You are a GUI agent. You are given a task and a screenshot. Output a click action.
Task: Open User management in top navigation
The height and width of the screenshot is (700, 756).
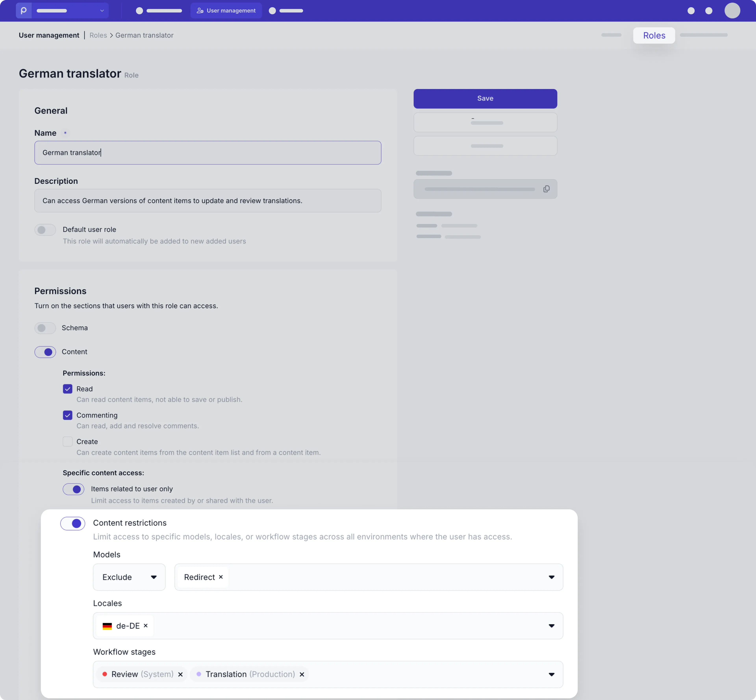(x=226, y=11)
